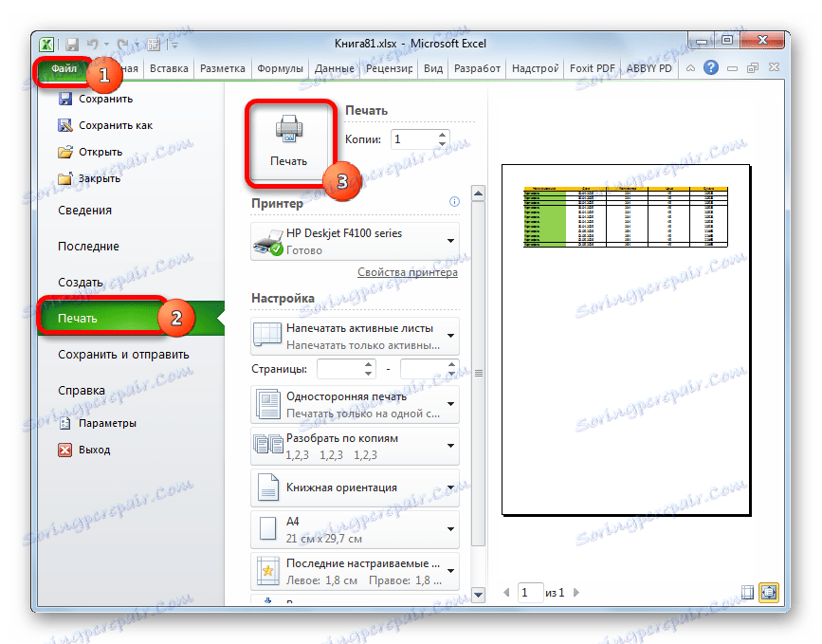
Task: Open the Справка section
Action: click(82, 391)
